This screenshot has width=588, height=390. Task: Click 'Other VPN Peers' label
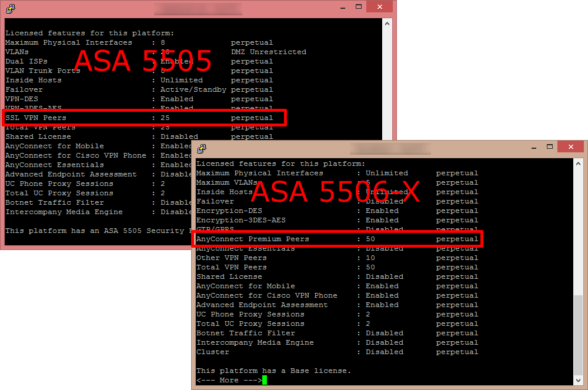coord(231,258)
